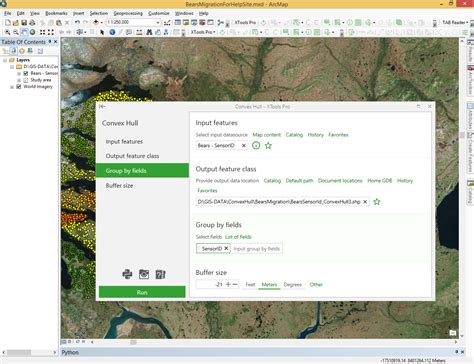Image resolution: width=474 pixels, height=364 pixels.
Task: Open the Geoprocessing menu
Action: (x=128, y=13)
